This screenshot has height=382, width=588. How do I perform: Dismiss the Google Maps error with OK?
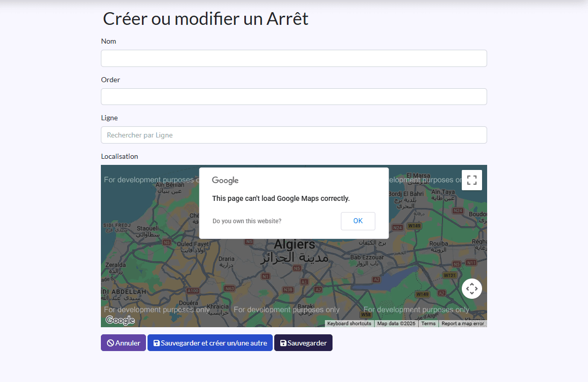click(x=358, y=221)
